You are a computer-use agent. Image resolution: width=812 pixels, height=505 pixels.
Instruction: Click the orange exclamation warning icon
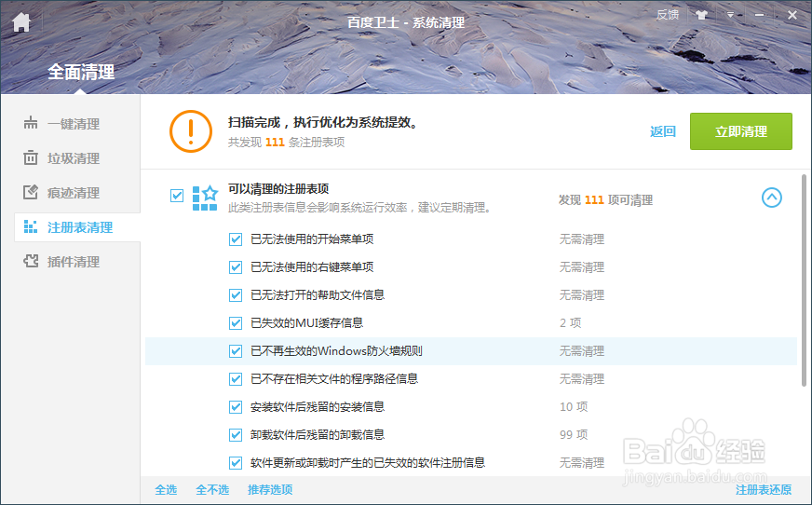[x=191, y=131]
